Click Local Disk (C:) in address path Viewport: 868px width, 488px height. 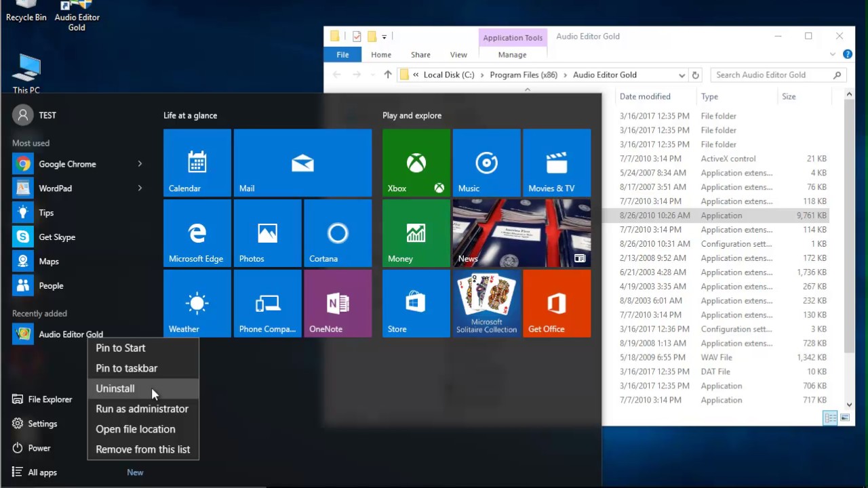coord(449,75)
